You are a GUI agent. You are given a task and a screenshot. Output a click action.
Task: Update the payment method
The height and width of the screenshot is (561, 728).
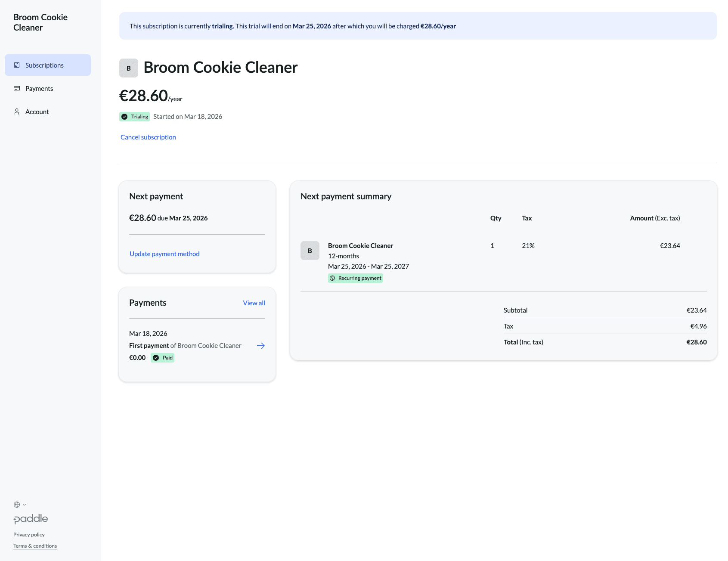point(164,254)
